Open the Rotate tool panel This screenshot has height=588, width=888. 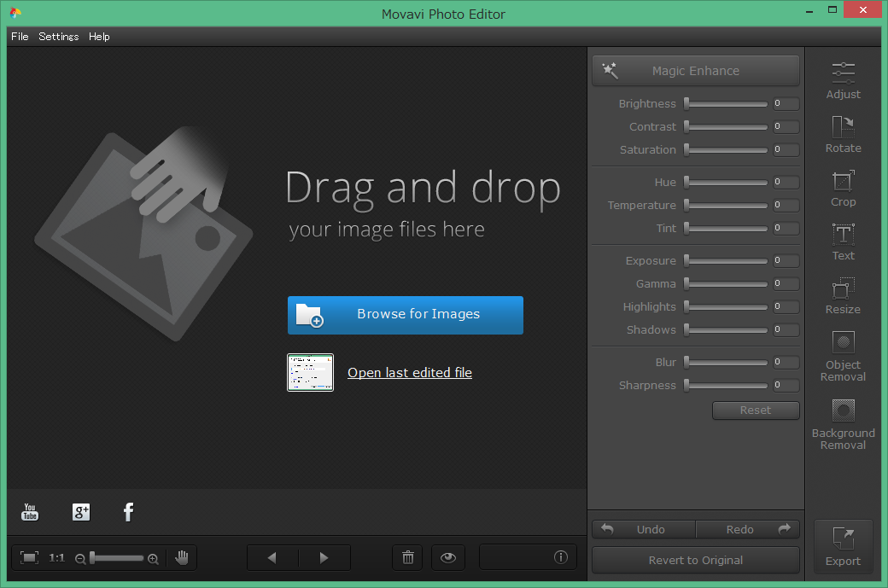(x=843, y=135)
